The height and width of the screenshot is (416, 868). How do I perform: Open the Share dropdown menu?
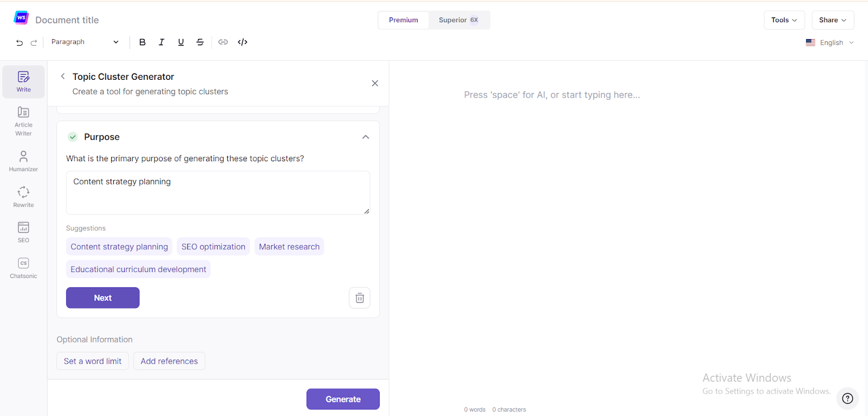pos(833,20)
